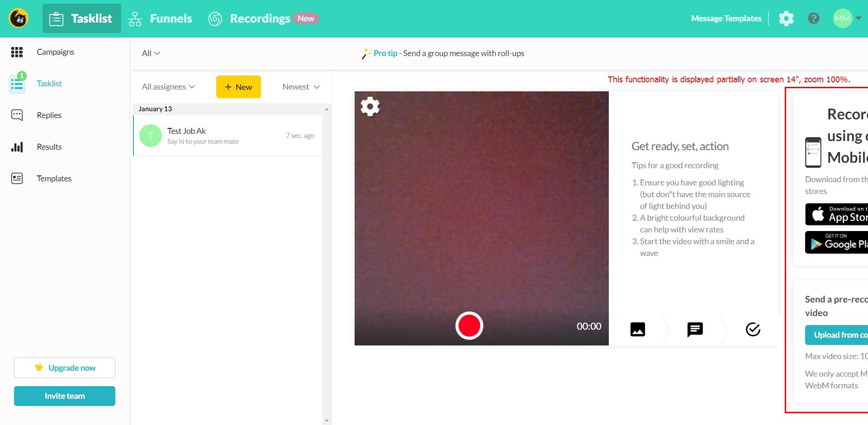Open the Pro tip link

(x=385, y=53)
